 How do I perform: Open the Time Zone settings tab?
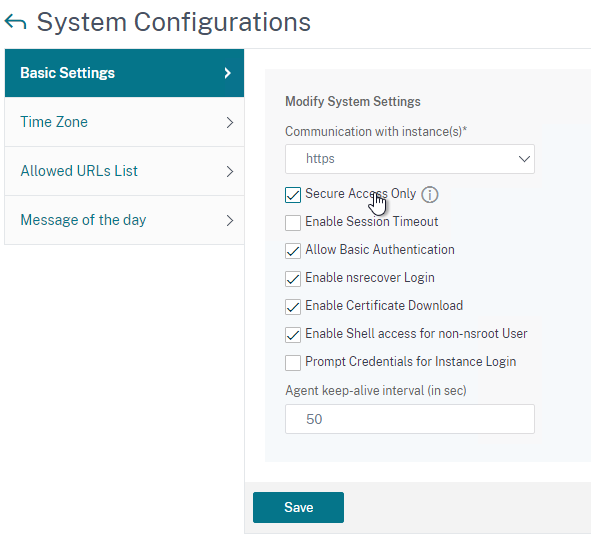124,122
